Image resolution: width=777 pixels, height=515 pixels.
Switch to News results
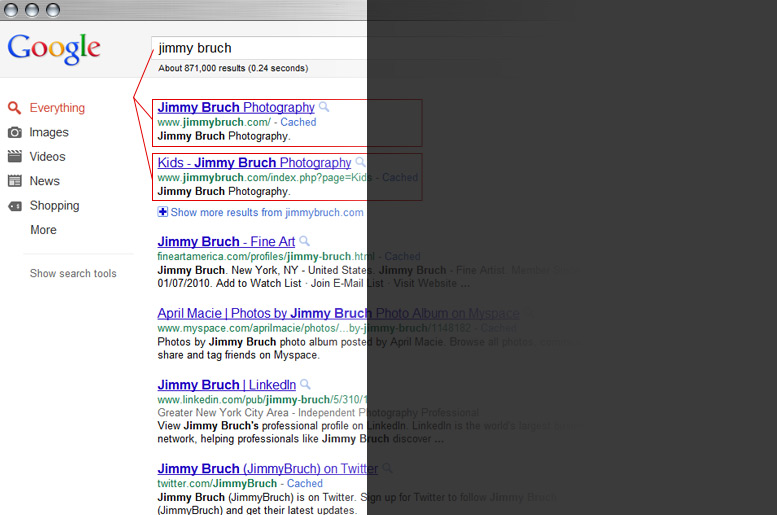pos(45,181)
